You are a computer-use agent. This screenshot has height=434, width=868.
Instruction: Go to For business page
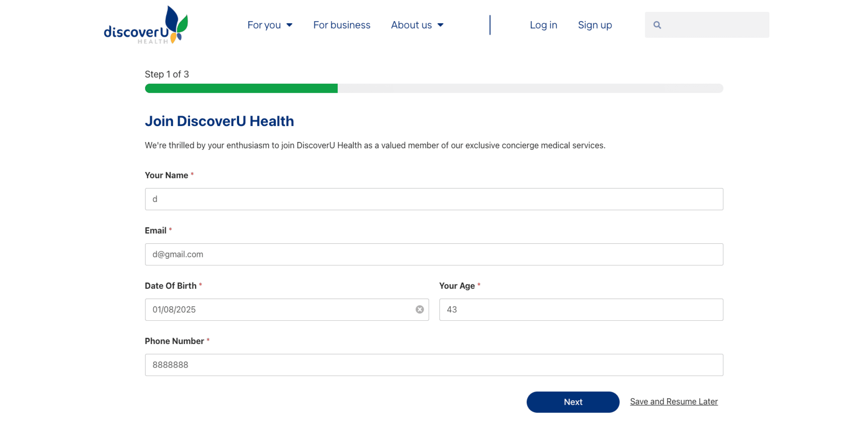342,25
